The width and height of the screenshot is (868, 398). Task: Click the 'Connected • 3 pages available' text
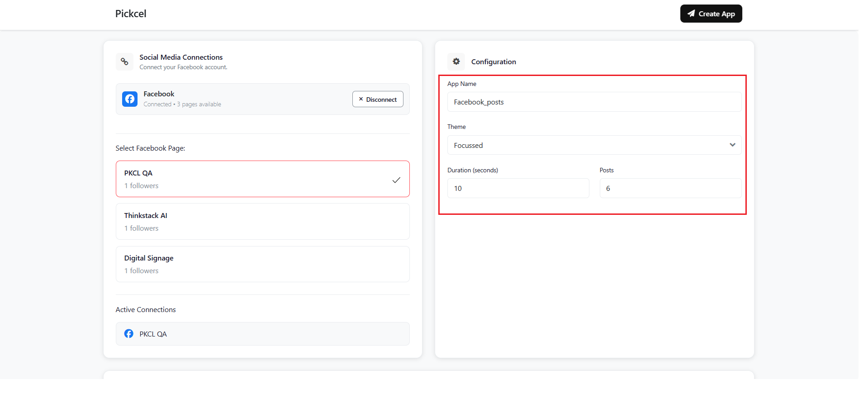coord(182,104)
